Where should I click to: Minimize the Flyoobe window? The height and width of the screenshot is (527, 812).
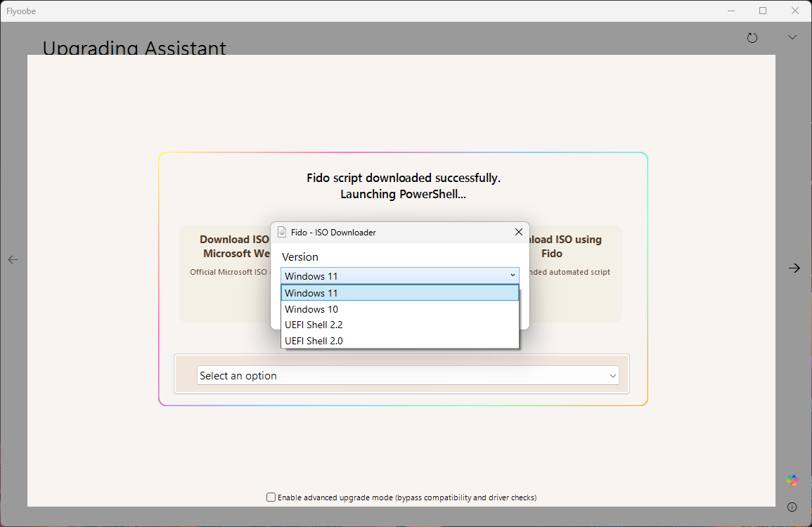(731, 11)
